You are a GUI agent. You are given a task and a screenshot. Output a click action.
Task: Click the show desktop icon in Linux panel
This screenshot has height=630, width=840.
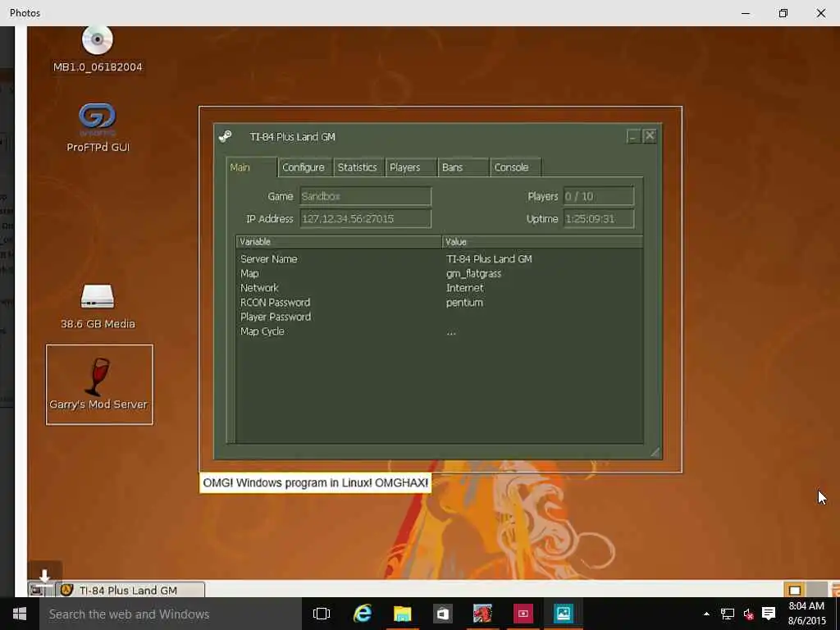[x=36, y=590]
